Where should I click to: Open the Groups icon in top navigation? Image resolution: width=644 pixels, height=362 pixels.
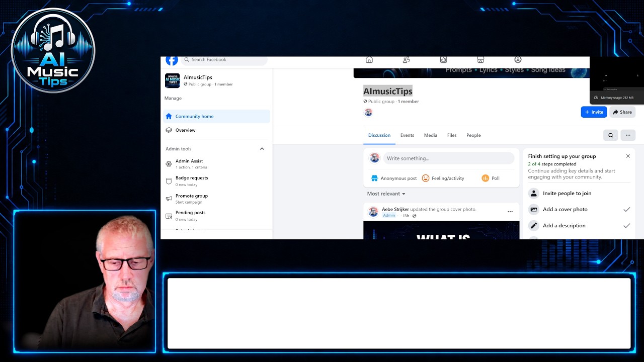pos(518,60)
